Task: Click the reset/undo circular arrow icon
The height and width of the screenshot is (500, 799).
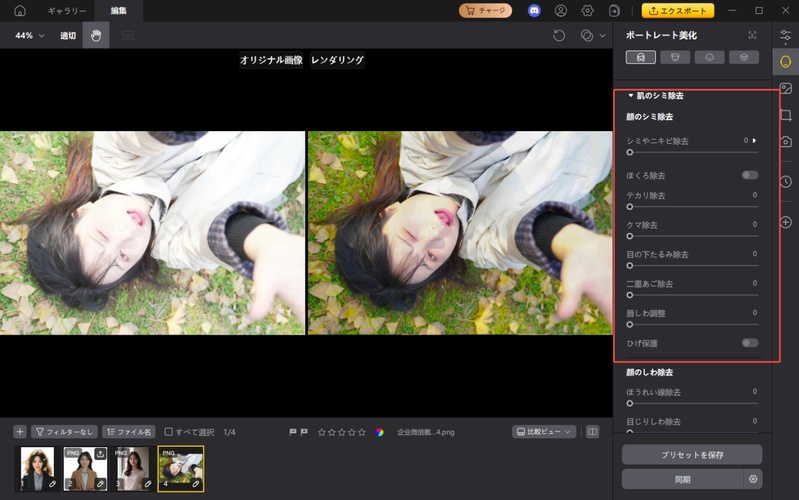Action: (x=559, y=35)
